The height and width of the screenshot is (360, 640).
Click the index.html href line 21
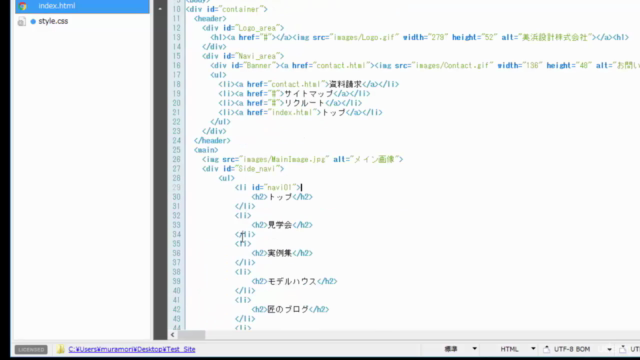click(300, 112)
